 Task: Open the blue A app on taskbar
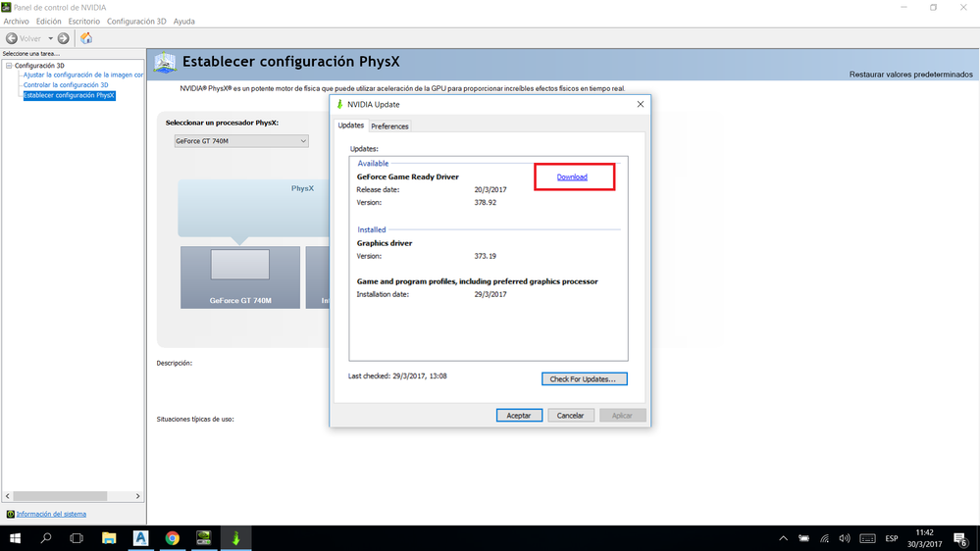click(x=140, y=538)
